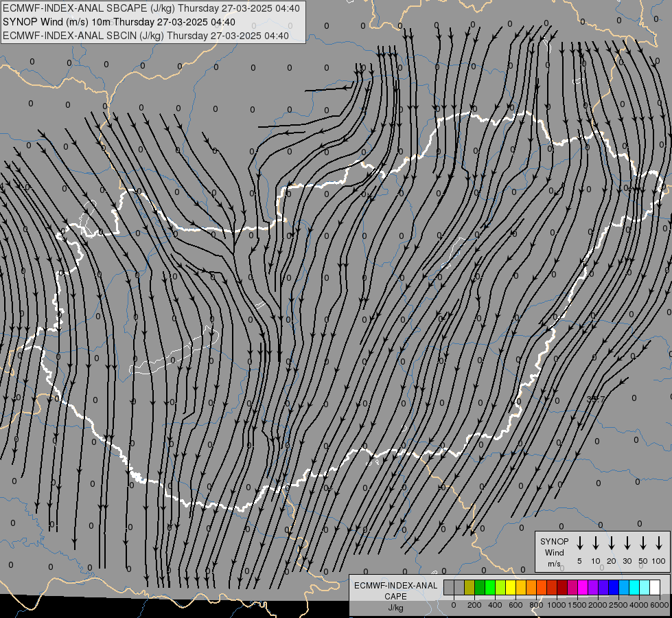Click the 800 tick label in the CAPE legend

[x=536, y=605]
